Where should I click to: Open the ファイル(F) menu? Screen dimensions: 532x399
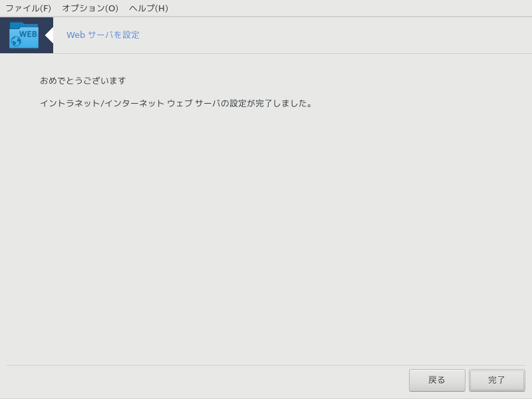coord(28,8)
